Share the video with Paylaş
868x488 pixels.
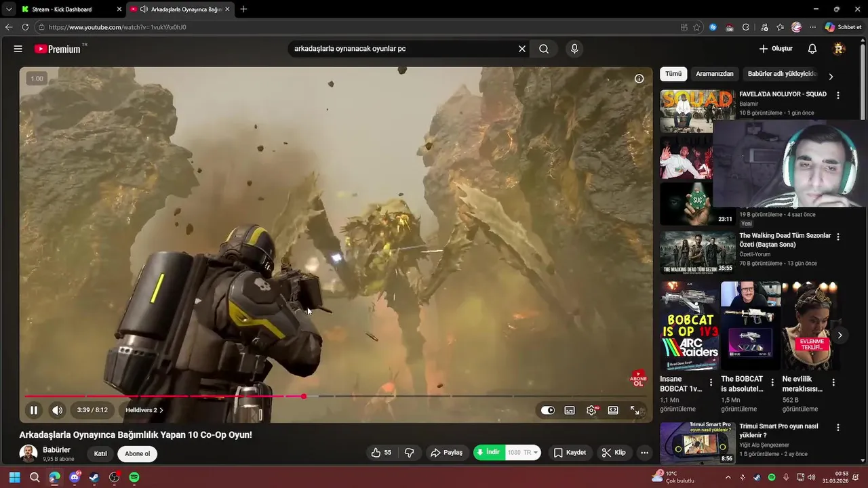[447, 453]
